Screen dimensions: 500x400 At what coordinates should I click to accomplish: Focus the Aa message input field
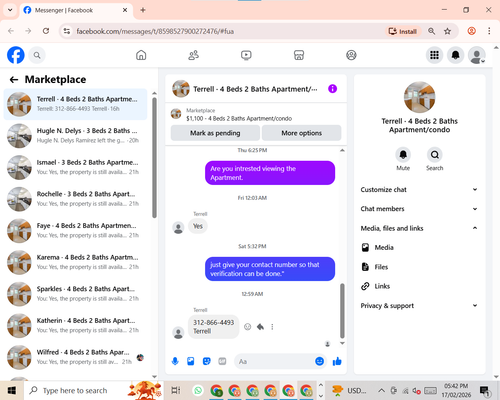tap(275, 361)
